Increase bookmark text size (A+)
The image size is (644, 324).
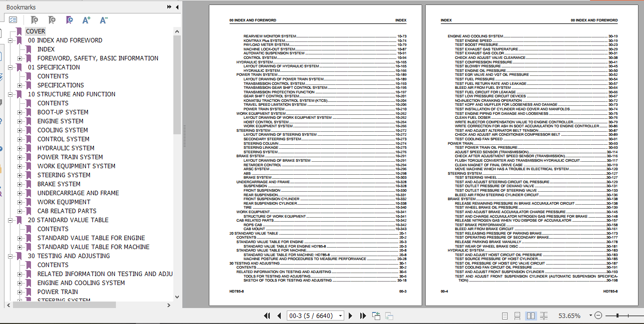[86, 20]
